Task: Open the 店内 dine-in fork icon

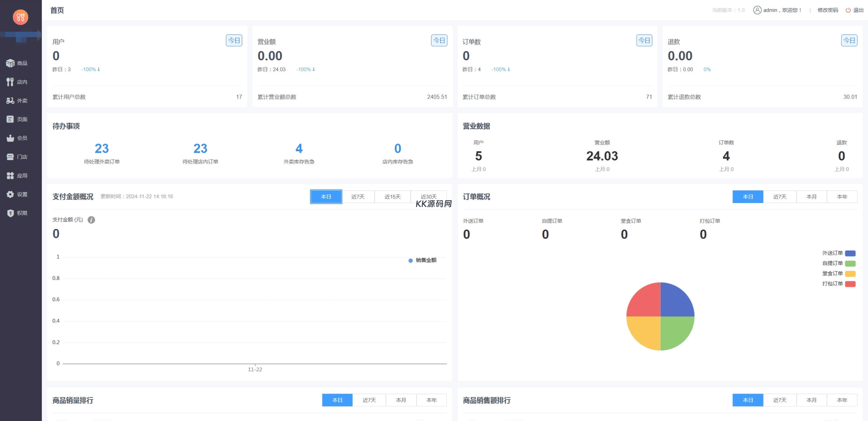Action: click(10, 82)
